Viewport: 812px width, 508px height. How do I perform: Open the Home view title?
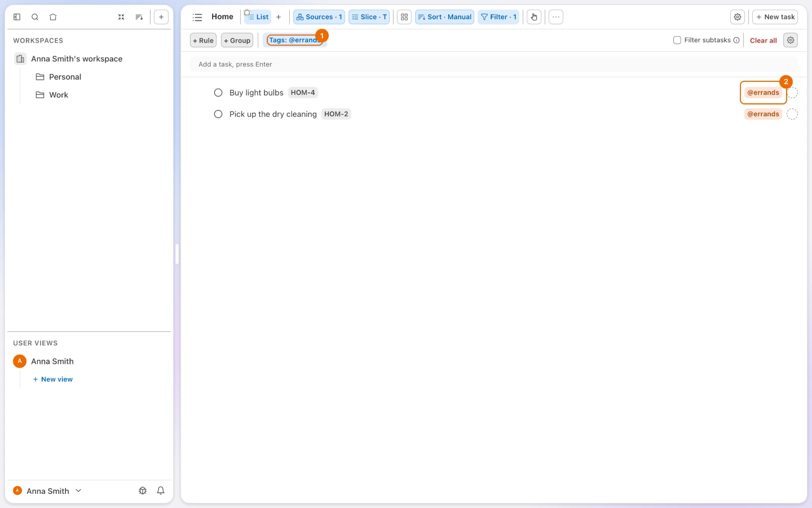[222, 17]
